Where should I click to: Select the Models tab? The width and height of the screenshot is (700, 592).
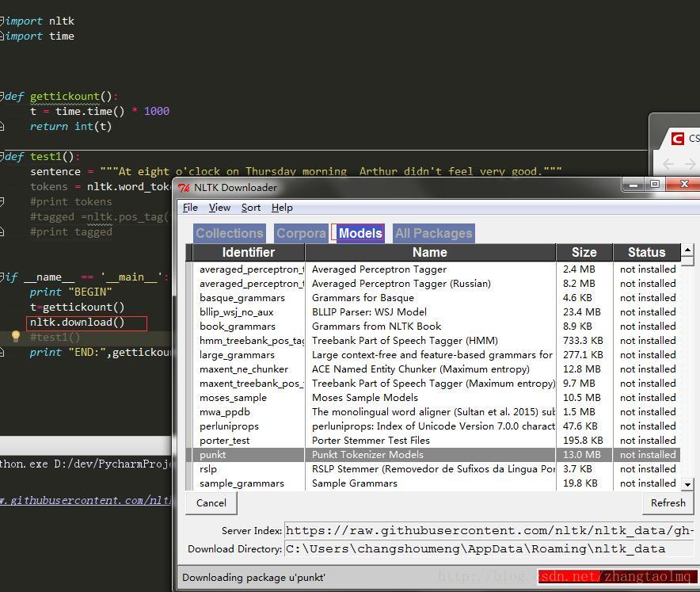pos(360,233)
